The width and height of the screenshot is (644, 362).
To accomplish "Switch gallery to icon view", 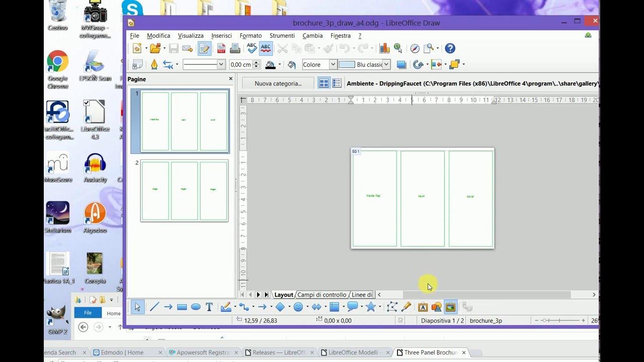I will [x=324, y=83].
